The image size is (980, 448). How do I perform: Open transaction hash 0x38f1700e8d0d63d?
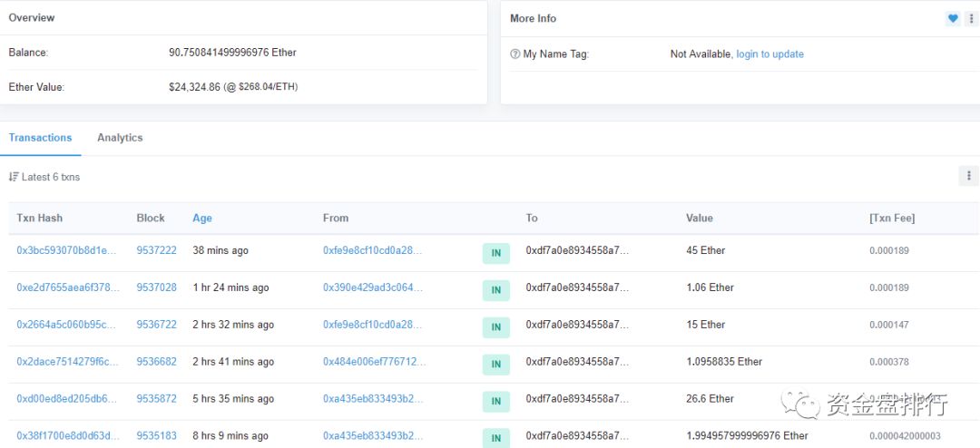(x=67, y=435)
